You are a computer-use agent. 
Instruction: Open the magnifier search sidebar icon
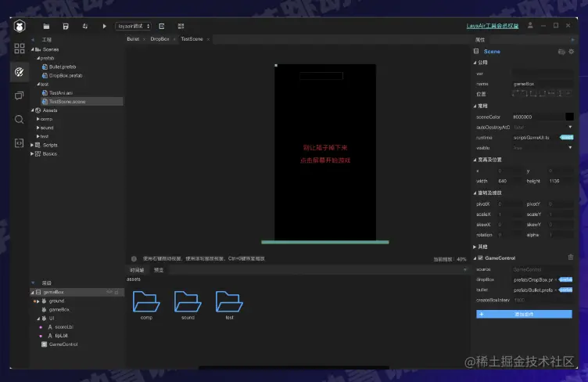tap(19, 119)
